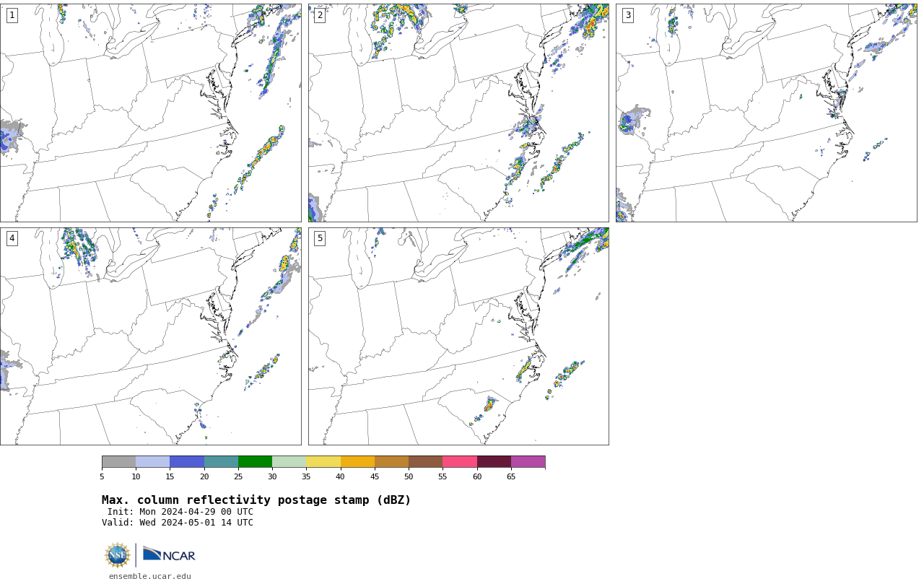This screenshot has width=924, height=584.
Task: Click the panel number 3 label box
Action: click(627, 15)
